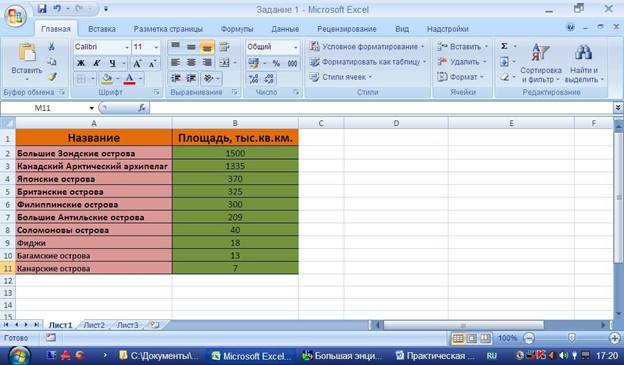Open the Лист2 sheet tab

(94, 325)
